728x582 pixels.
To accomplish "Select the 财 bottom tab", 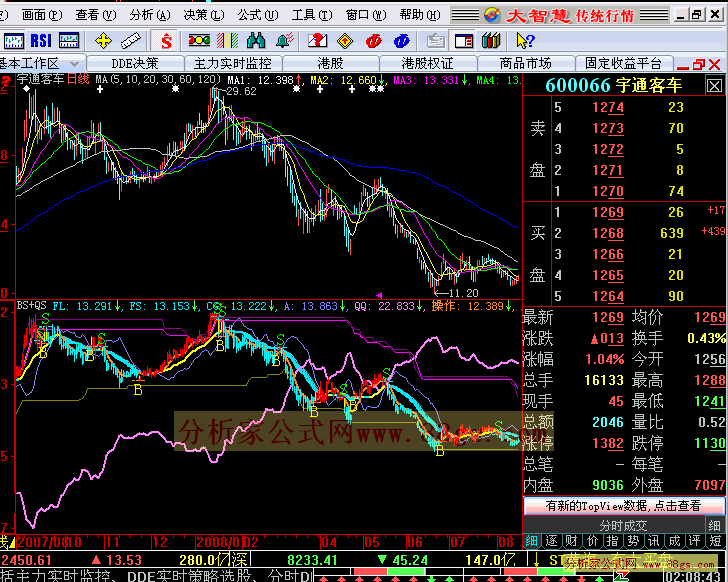I will point(571,541).
